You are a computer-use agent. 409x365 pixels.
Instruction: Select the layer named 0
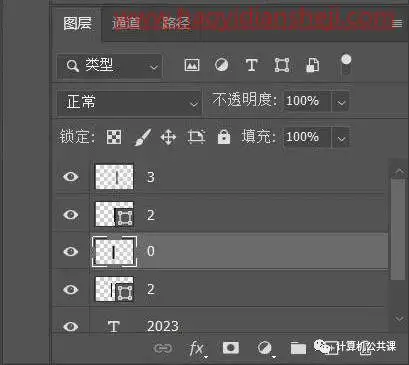pyautogui.click(x=151, y=251)
